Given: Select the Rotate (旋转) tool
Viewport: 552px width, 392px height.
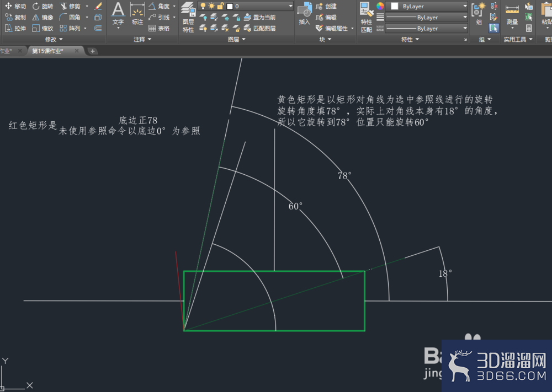Looking at the screenshot, I should (43, 6).
